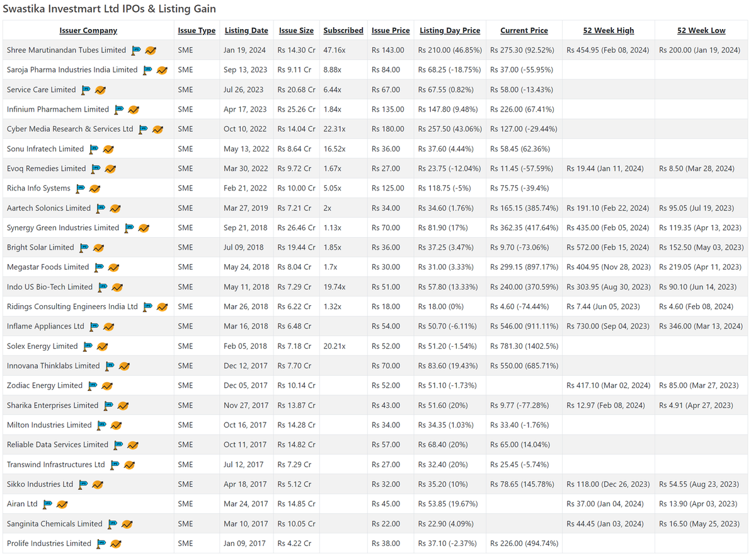
Task: Open the orange chart icon for Shree Marutinandan Tubes
Action: click(151, 50)
